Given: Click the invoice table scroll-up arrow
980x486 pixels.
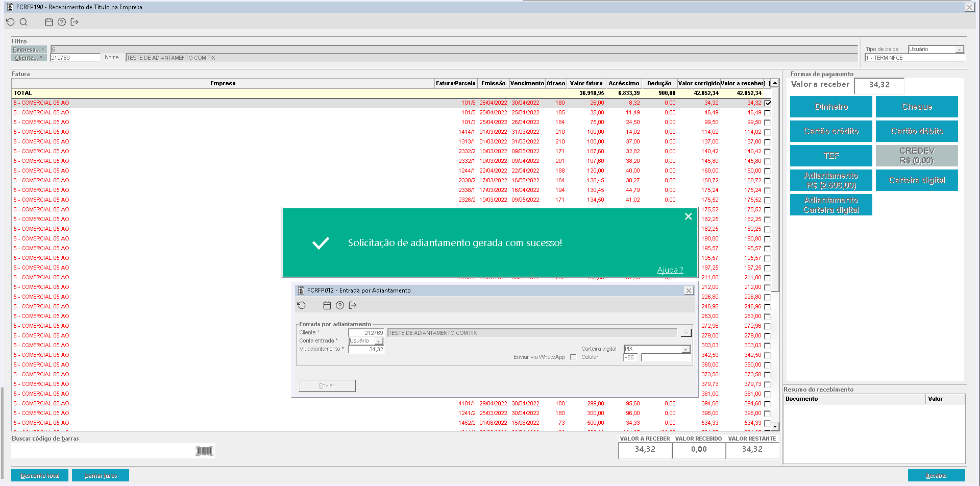Looking at the screenshot, I should click(x=775, y=83).
